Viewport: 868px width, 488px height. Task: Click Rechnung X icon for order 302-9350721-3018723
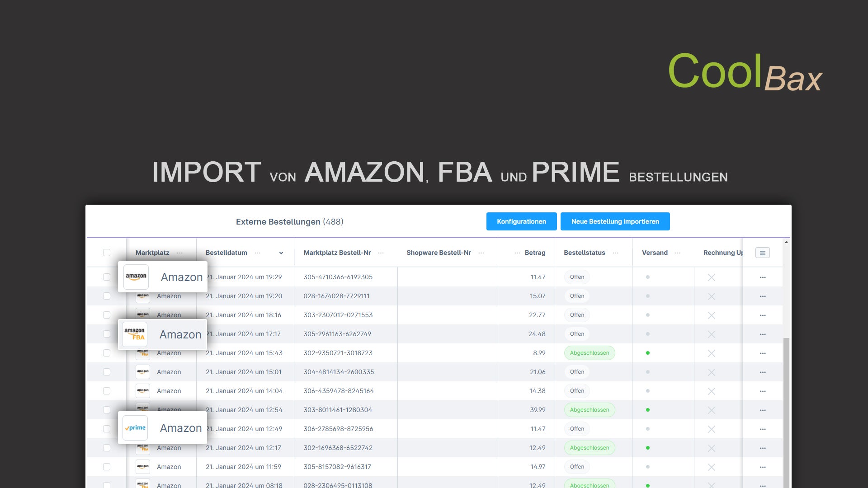click(x=712, y=353)
